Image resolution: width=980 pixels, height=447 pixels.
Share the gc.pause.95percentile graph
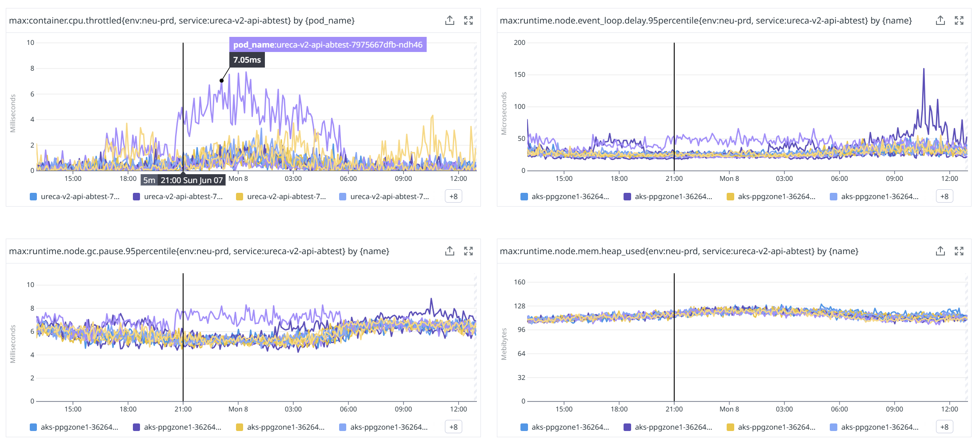pos(450,251)
